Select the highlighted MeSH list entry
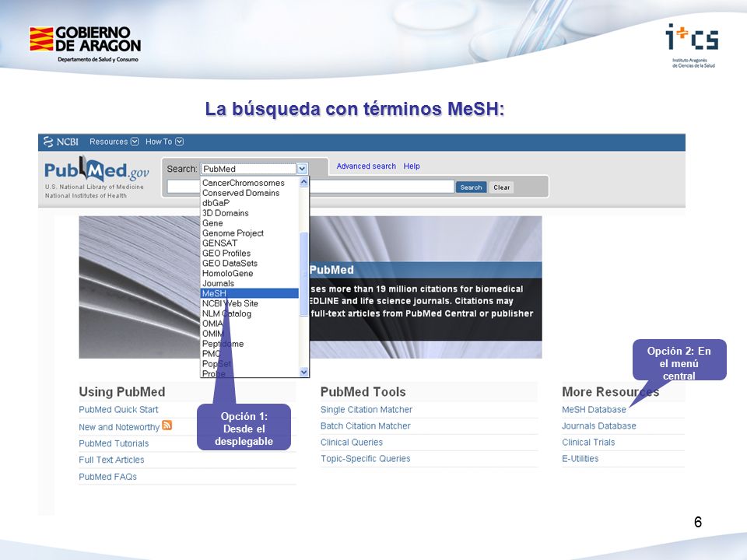This screenshot has width=747, height=560. tap(250, 293)
